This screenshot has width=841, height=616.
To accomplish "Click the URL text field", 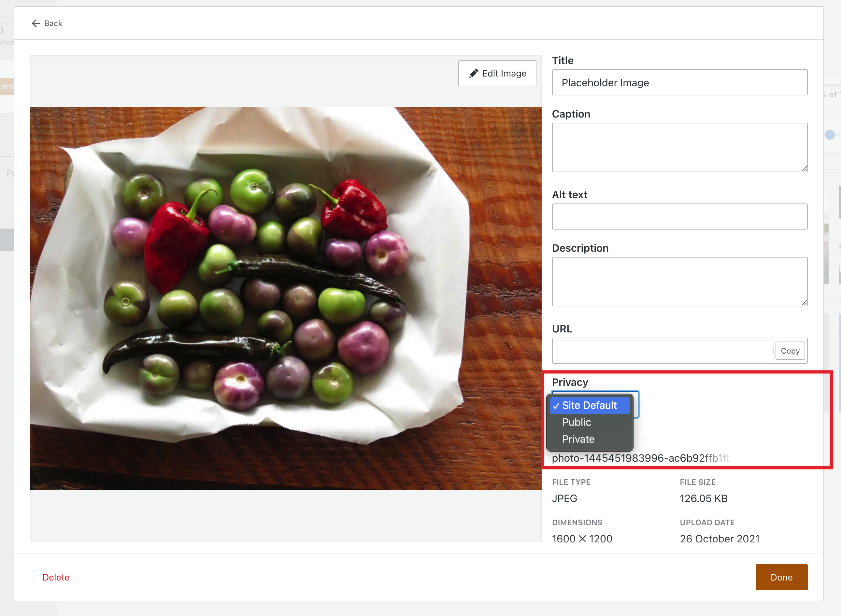I will click(x=664, y=351).
